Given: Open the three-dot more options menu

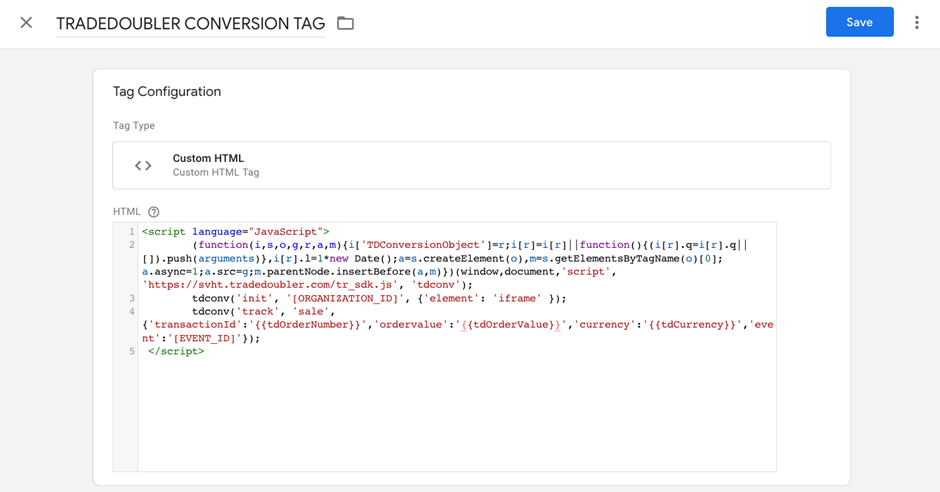Looking at the screenshot, I should (x=916, y=23).
